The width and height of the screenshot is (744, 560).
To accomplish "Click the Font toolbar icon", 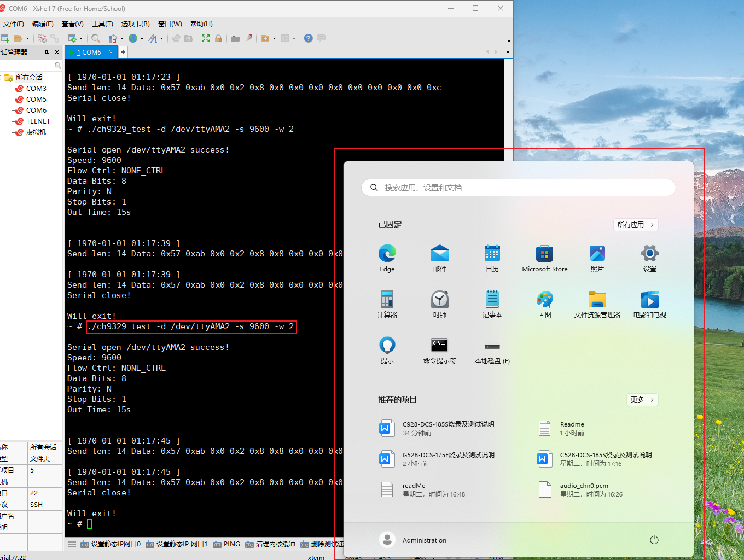I will click(153, 38).
